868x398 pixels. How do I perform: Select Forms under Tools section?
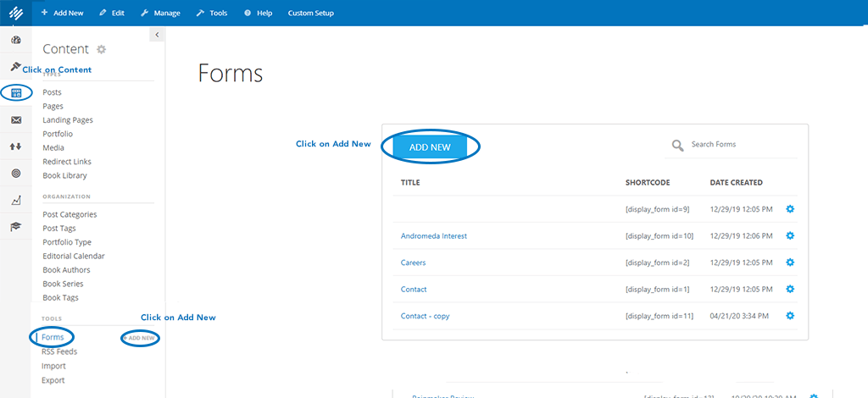click(x=53, y=338)
